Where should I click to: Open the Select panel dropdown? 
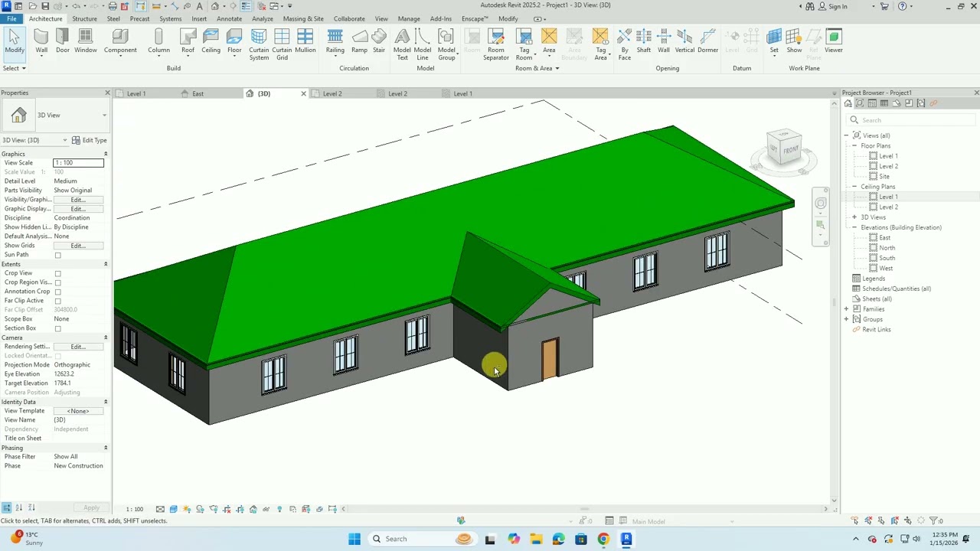[14, 68]
